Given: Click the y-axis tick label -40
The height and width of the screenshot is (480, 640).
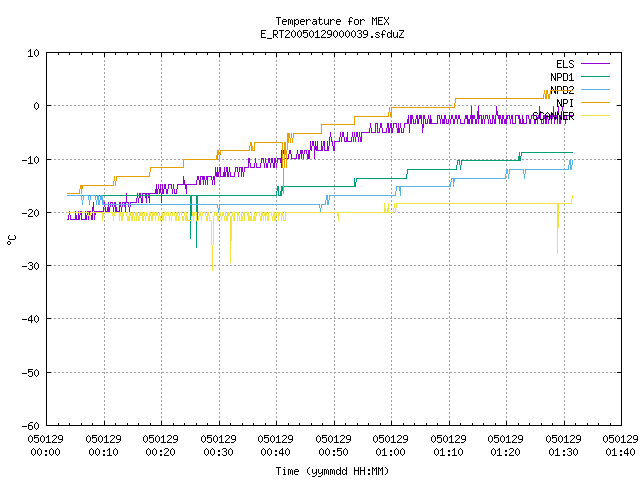Looking at the screenshot, I should click(31, 319).
